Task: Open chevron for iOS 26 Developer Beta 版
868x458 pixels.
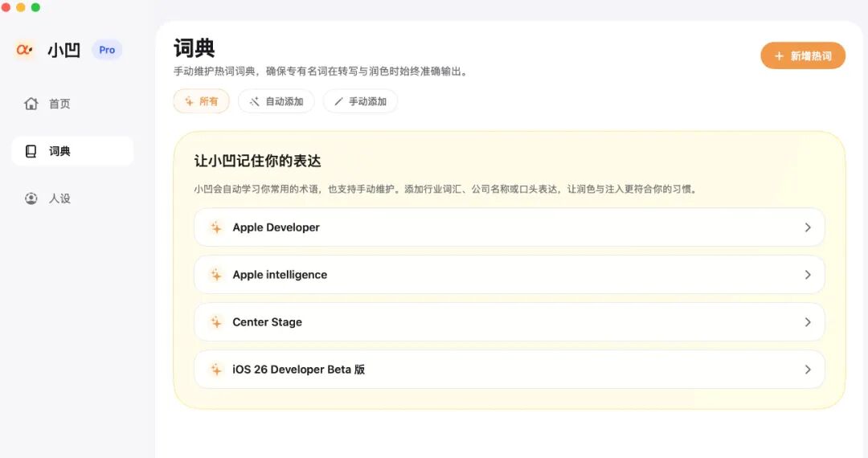Action: pyautogui.click(x=808, y=370)
